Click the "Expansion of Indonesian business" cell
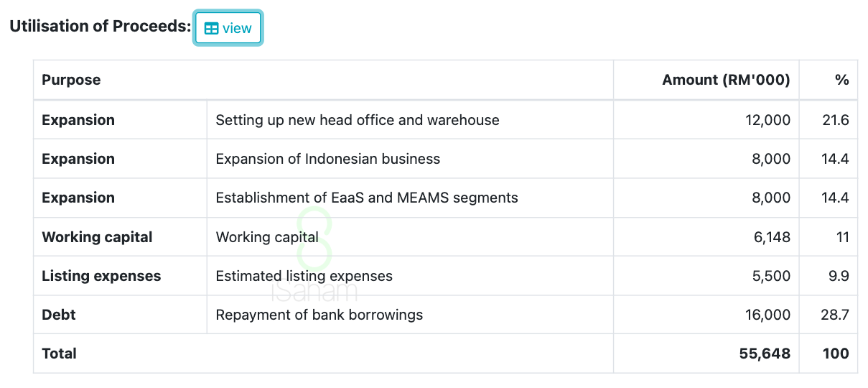868x388 pixels. tap(328, 159)
